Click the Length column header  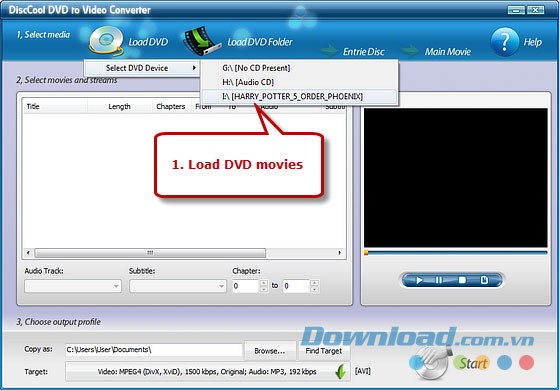coord(119,107)
